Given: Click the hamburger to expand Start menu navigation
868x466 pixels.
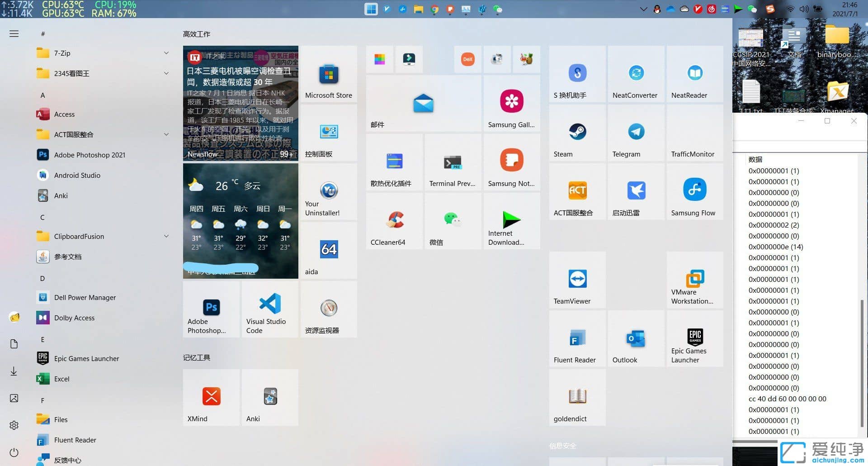Looking at the screenshot, I should [x=14, y=33].
